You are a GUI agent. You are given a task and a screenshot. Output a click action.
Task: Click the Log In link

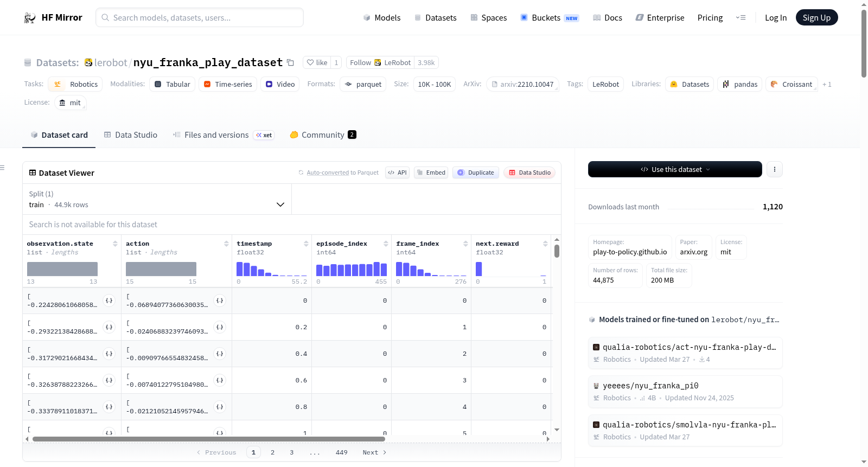tap(776, 18)
